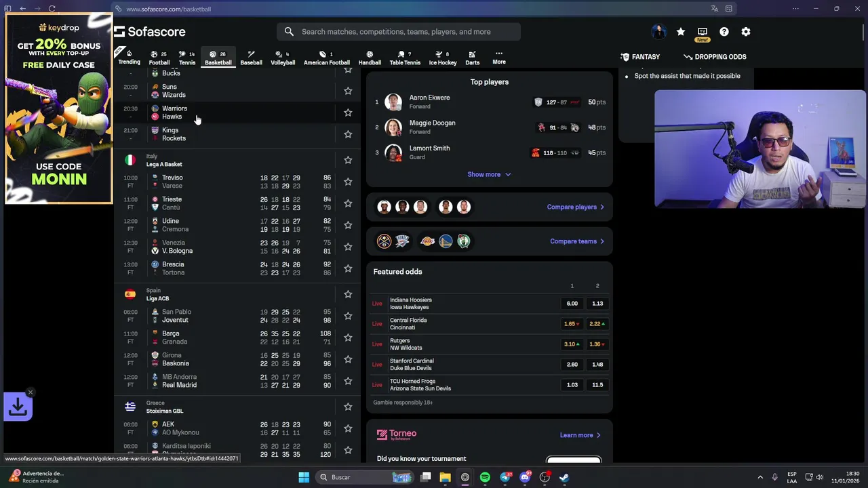
Task: Click the Sofascore logo
Action: [150, 32]
